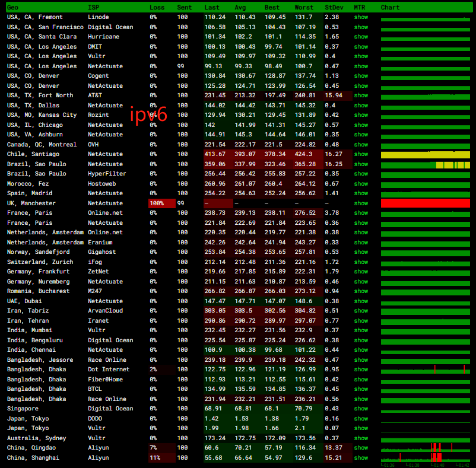Show MTR for India, Mumbai Vultr row

pyautogui.click(x=361, y=330)
